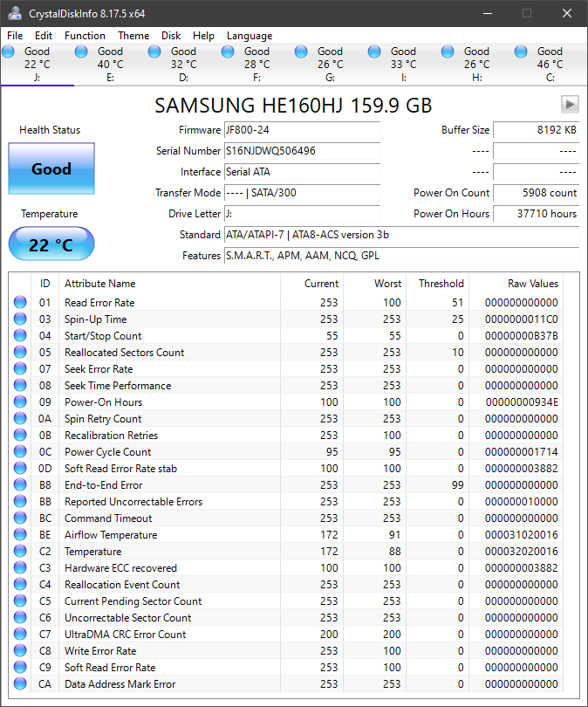Click the Buffer Size value 8192 KB
Image resolution: width=588 pixels, height=707 pixels.
(x=537, y=130)
